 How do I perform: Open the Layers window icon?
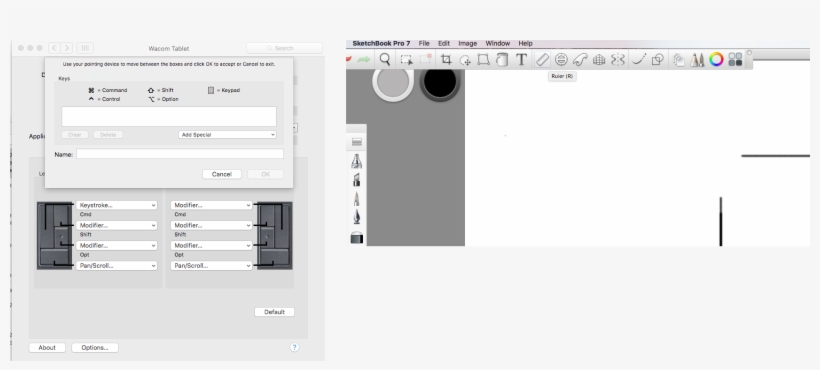tap(679, 60)
